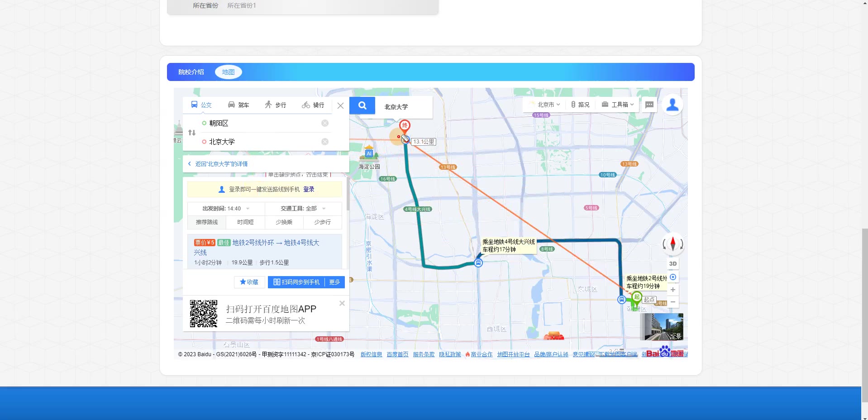868x420 pixels.
Task: Click the 更多 button
Action: point(335,282)
